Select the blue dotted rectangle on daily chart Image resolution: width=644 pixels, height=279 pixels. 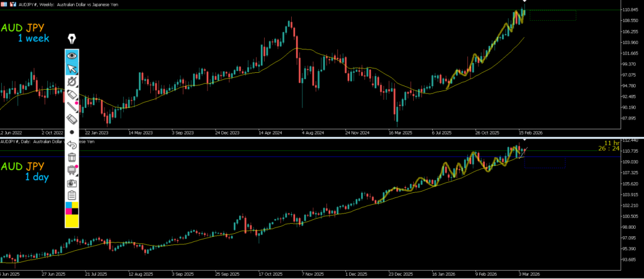[545, 163]
